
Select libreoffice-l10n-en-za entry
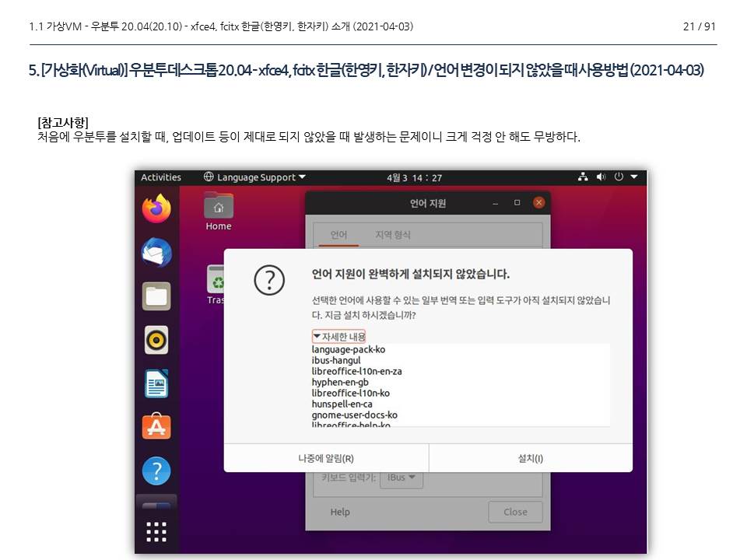tap(356, 371)
